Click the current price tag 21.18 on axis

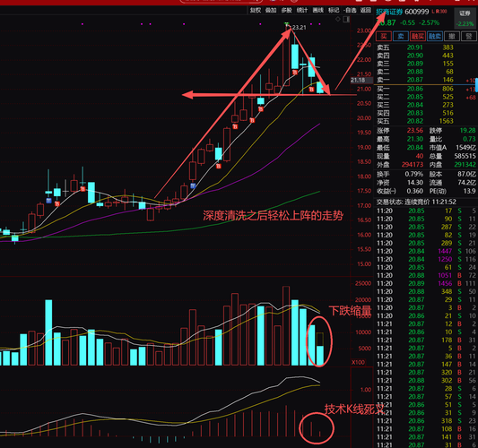(x=361, y=81)
